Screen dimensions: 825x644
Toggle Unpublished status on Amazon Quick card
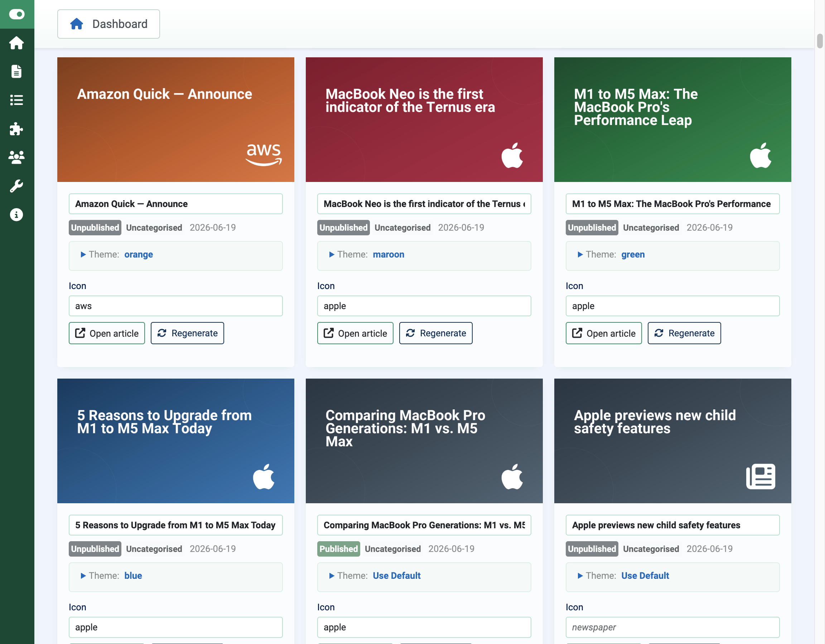click(x=95, y=227)
